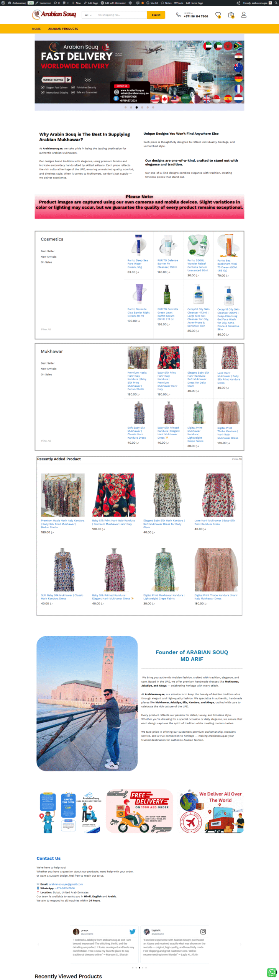The height and width of the screenshot is (980, 279).
Task: Open ARABIAN PRODUCTS menu item
Action: (x=63, y=29)
